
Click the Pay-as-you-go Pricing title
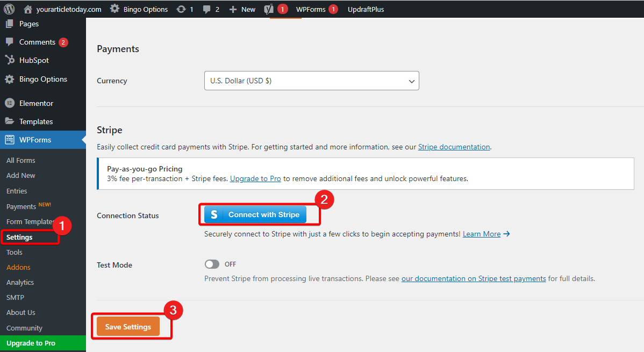tap(145, 169)
